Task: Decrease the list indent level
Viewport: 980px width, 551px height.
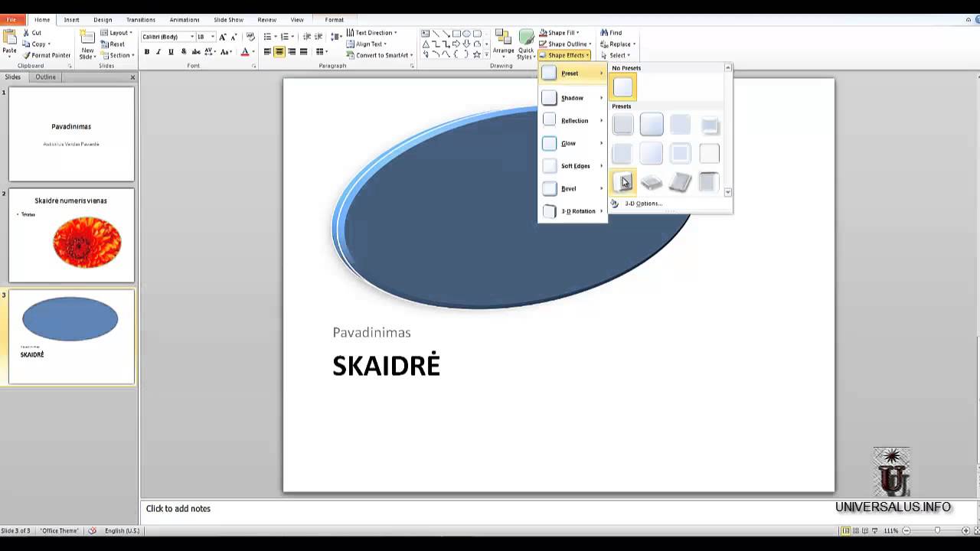Action: (x=307, y=37)
